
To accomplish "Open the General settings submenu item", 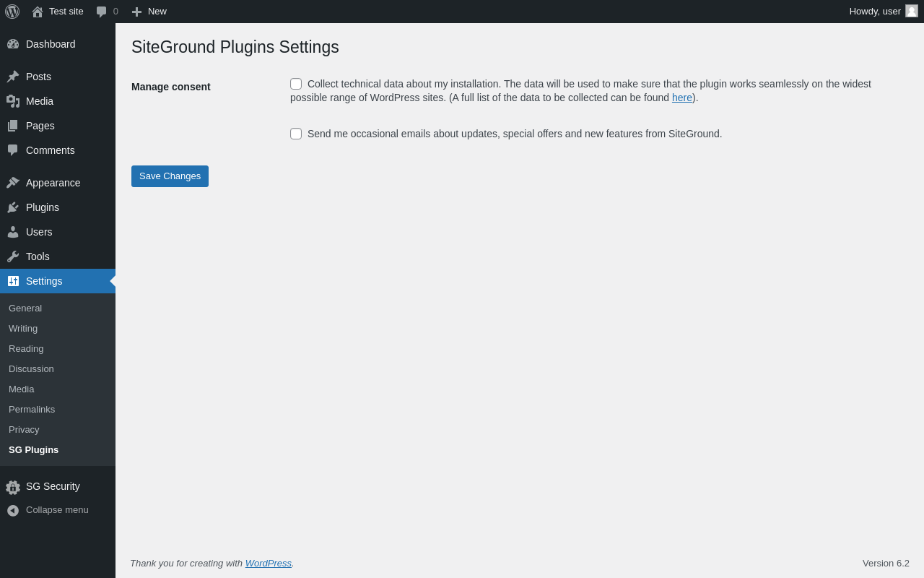I will coord(25,309).
